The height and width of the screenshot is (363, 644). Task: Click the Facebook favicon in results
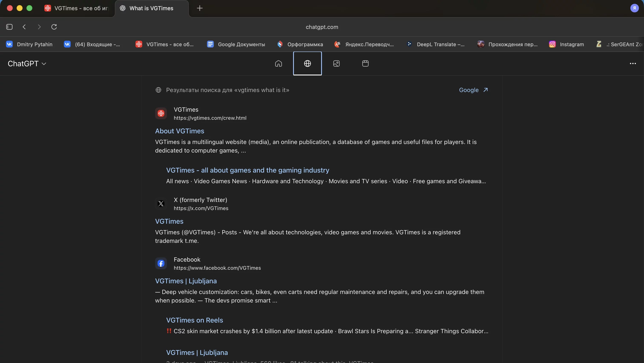click(x=161, y=263)
